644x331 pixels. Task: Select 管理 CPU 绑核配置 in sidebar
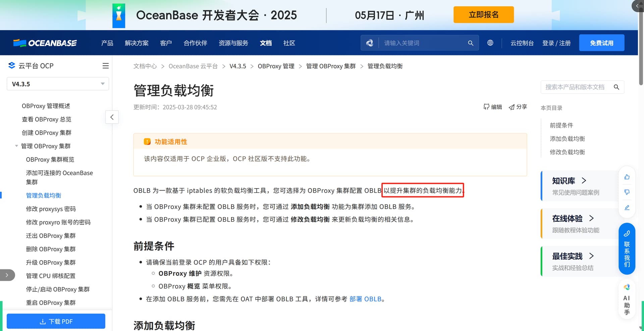point(51,276)
